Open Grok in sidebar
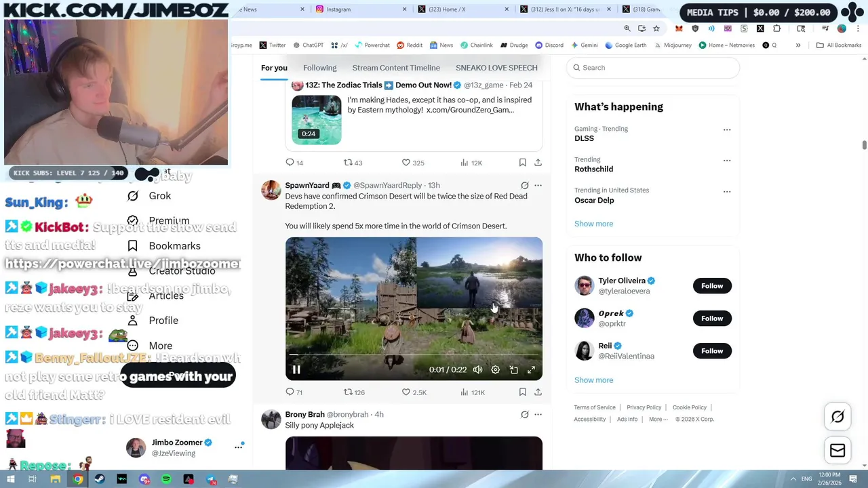This screenshot has height=488, width=868. click(x=149, y=196)
